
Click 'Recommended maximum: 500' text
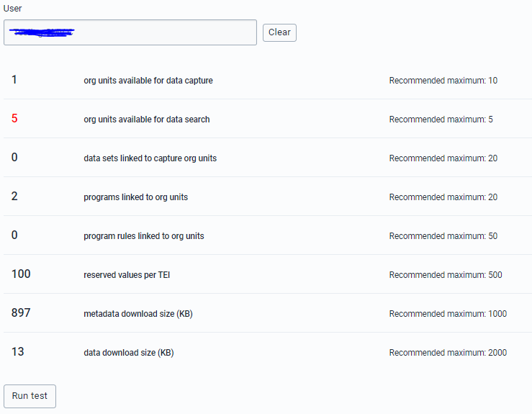446,275
